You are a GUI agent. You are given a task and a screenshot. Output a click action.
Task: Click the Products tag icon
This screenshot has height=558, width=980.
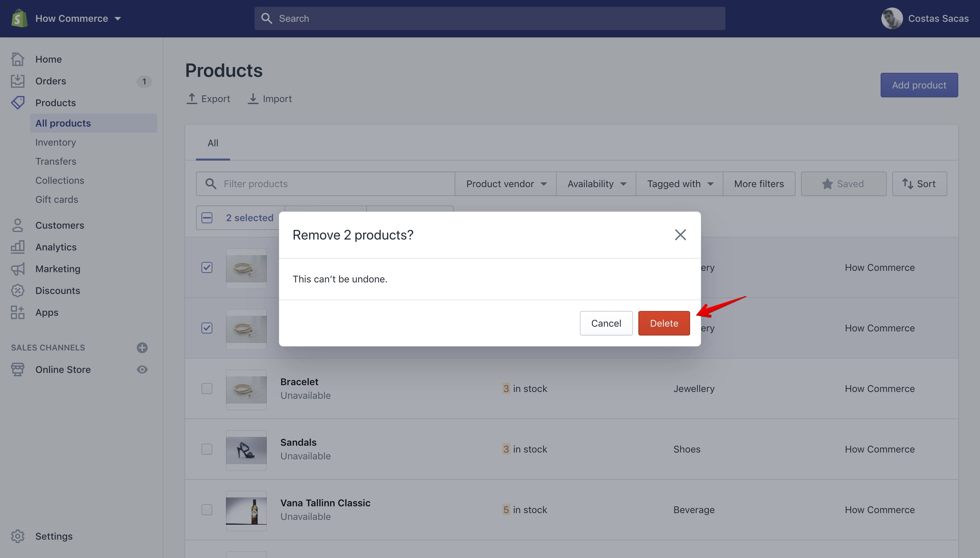(18, 102)
